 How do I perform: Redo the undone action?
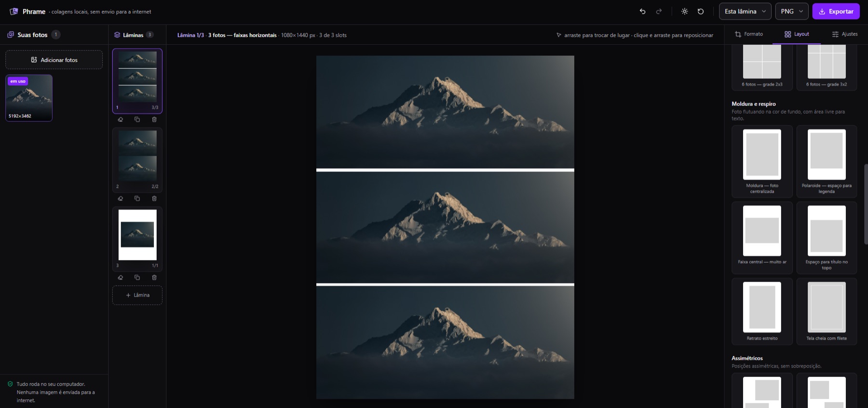coord(659,12)
